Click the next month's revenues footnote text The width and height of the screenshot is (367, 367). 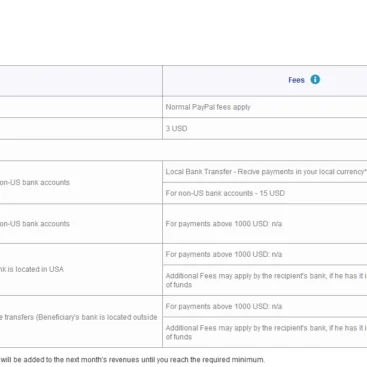pyautogui.click(x=133, y=360)
